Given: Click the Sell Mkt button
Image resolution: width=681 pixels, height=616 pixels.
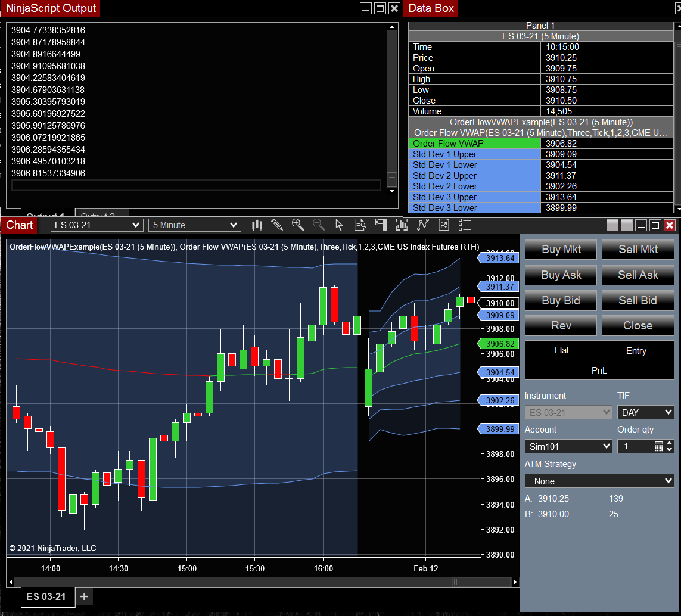Looking at the screenshot, I should click(x=638, y=250).
